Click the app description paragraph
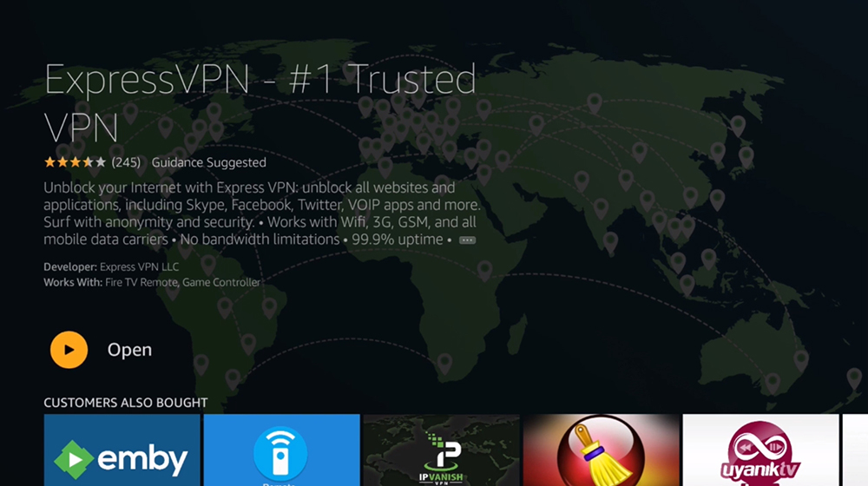This screenshot has height=486, width=868. (262, 213)
